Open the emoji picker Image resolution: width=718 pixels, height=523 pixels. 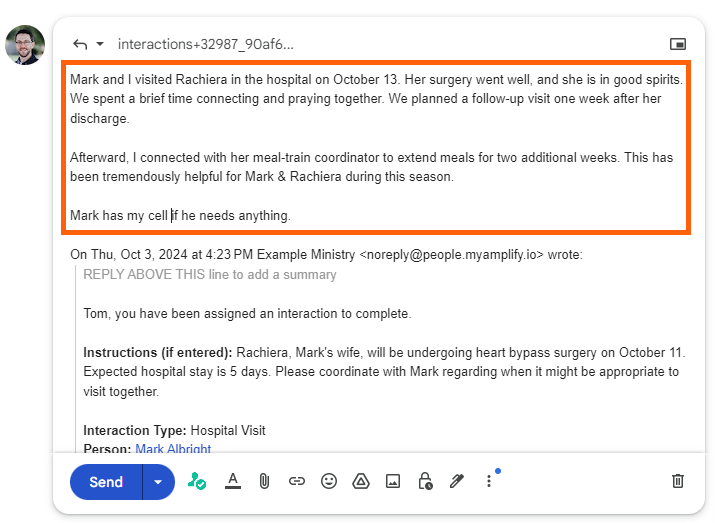(329, 481)
